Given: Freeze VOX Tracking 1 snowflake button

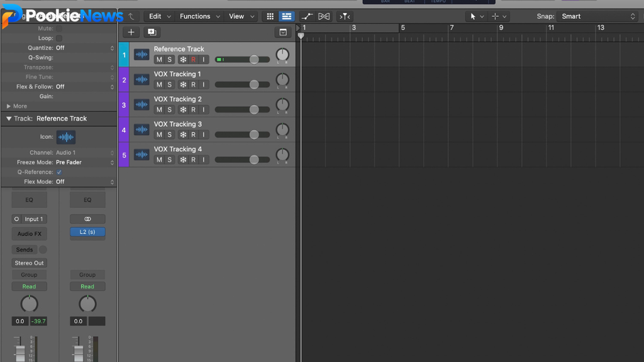Looking at the screenshot, I should click(x=183, y=85).
